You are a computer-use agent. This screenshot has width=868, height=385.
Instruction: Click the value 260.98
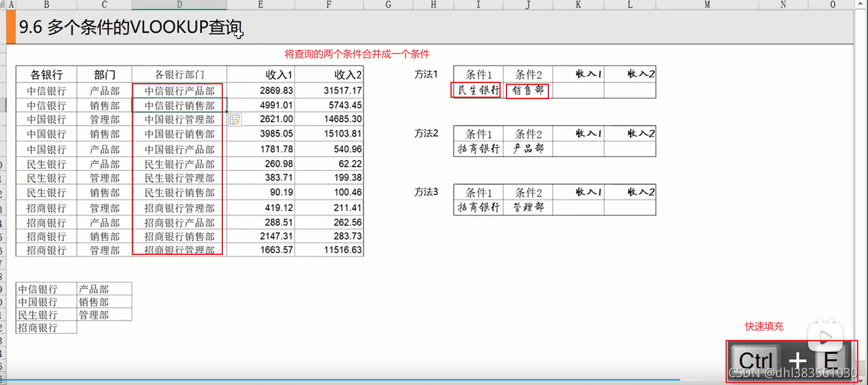coord(279,164)
